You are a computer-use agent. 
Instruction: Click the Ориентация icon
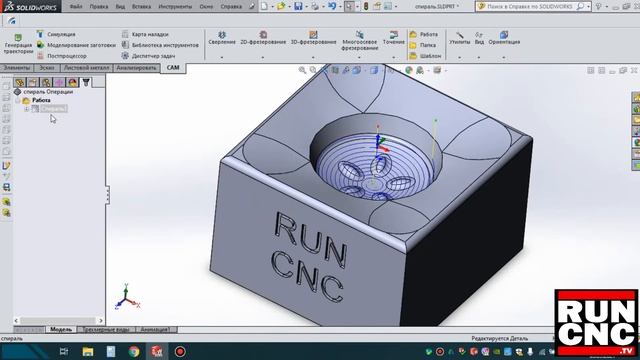[x=504, y=35]
